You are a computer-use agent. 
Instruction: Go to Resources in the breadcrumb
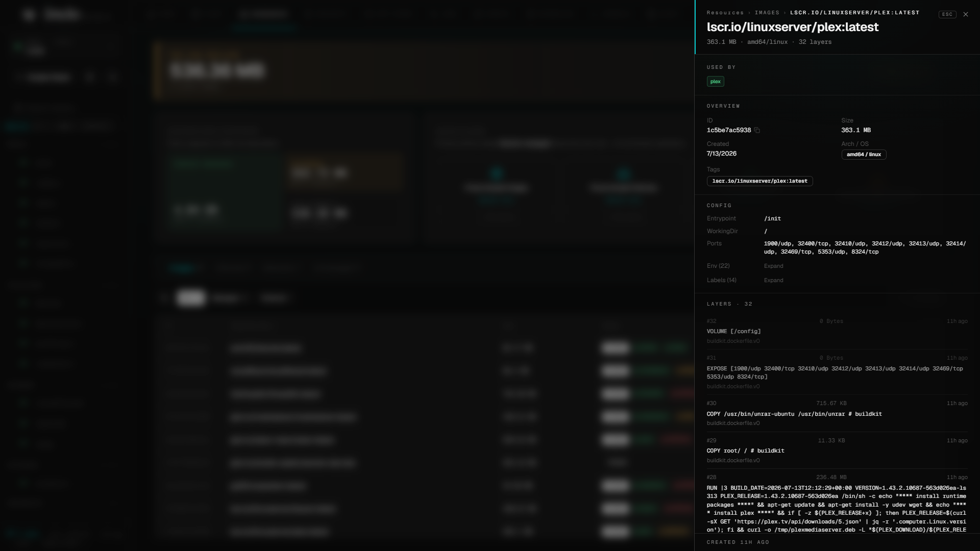point(725,13)
